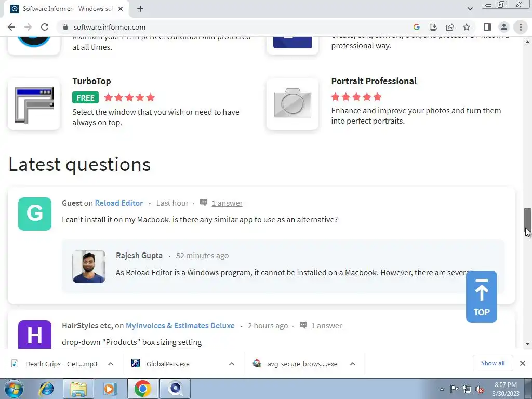Open the Chrome profile avatar icon
Image resolution: width=532 pixels, height=399 pixels.
pos(504,27)
